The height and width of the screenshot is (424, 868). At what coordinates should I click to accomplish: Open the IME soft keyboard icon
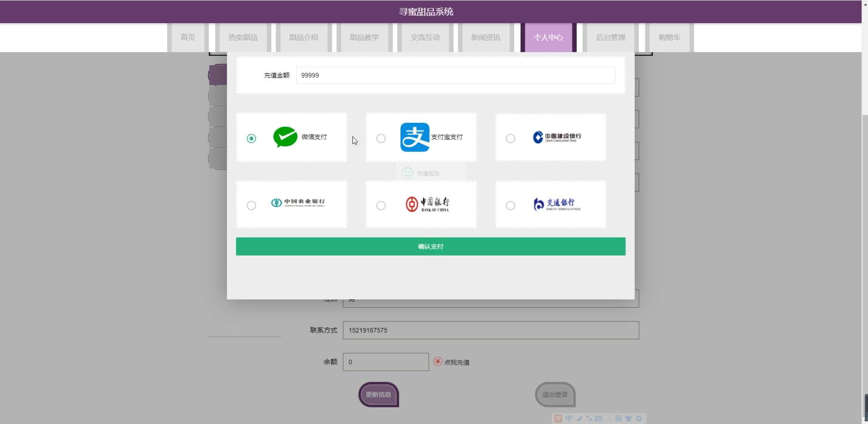point(599,418)
